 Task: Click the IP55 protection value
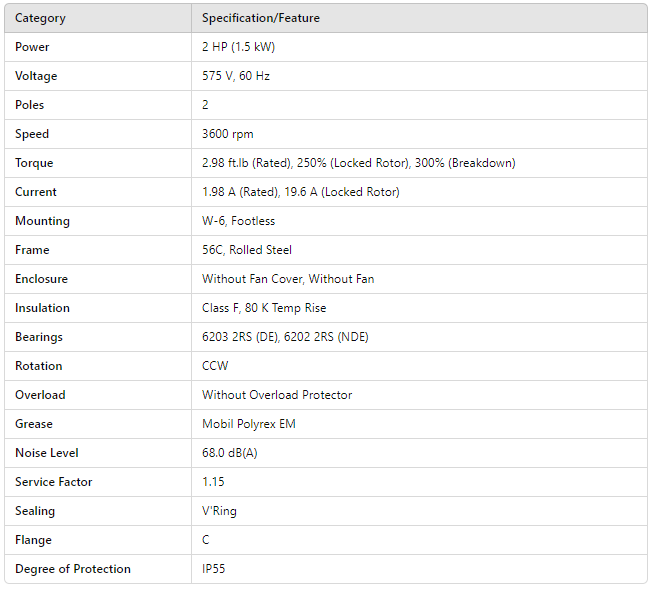click(214, 569)
